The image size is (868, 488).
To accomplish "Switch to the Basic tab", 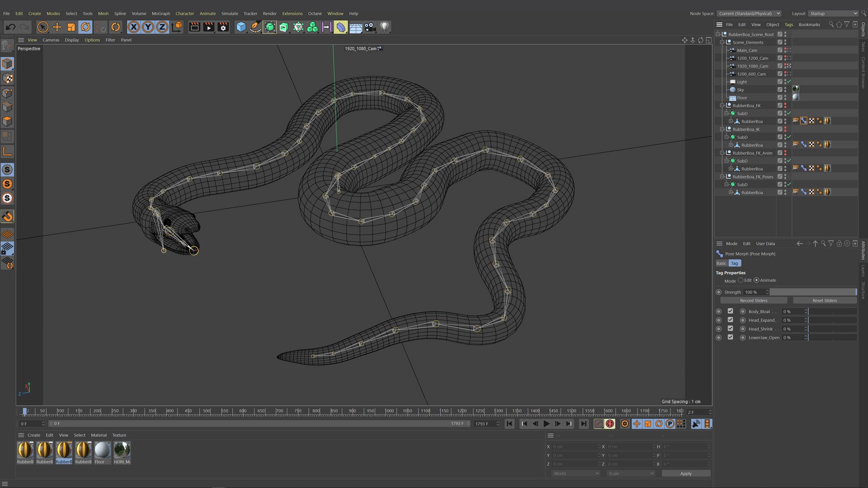I will pos(722,263).
